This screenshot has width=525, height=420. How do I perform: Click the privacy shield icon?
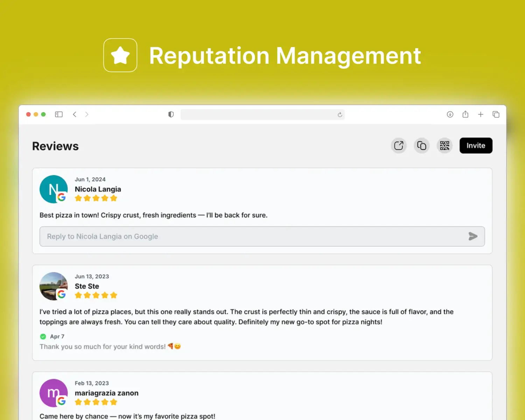[x=171, y=114]
